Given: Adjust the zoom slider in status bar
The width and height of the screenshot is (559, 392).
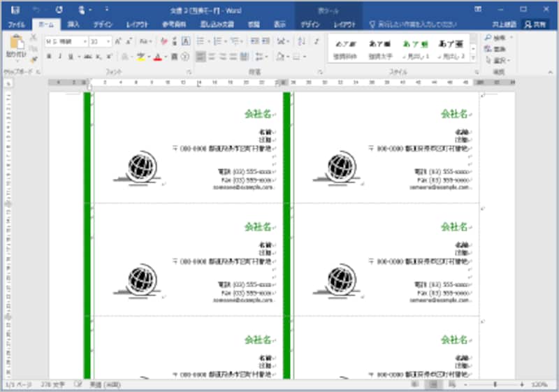Looking at the screenshot, I should click(495, 384).
